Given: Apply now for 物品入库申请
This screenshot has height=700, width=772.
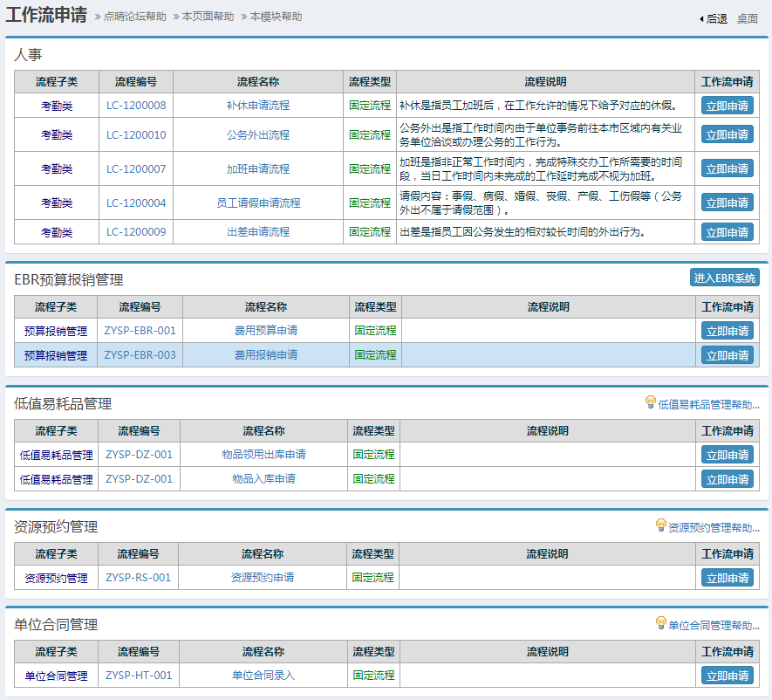Looking at the screenshot, I should click(x=727, y=479).
